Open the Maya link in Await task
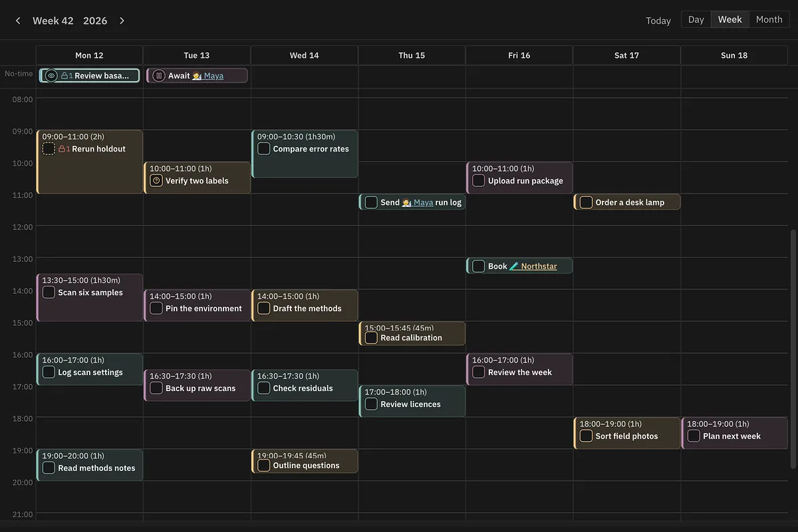The image size is (798, 532). tap(208, 76)
